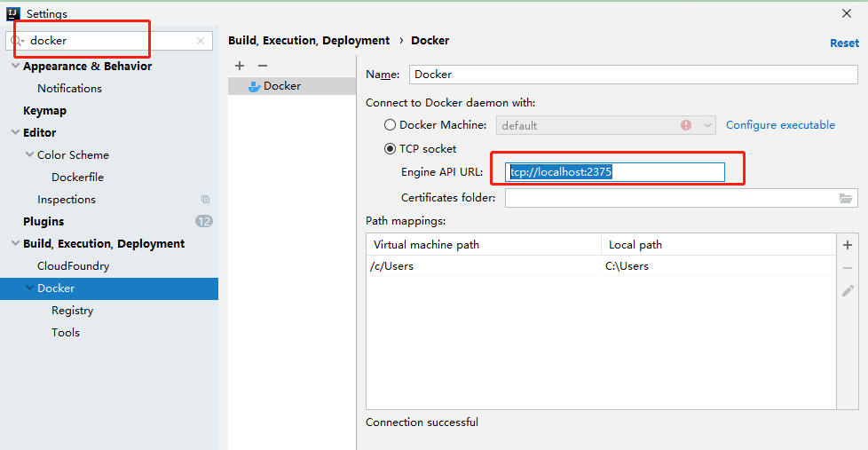Click the Docker Machine error warning icon
This screenshot has width=868, height=450.
click(686, 125)
